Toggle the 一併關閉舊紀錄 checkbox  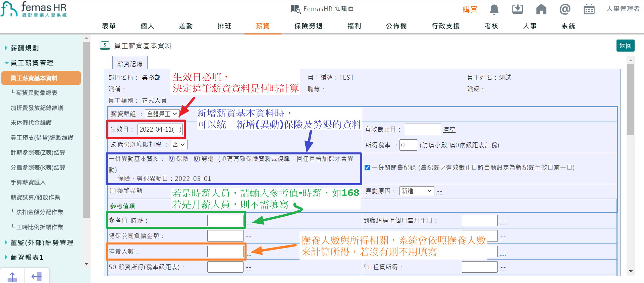[x=367, y=167]
